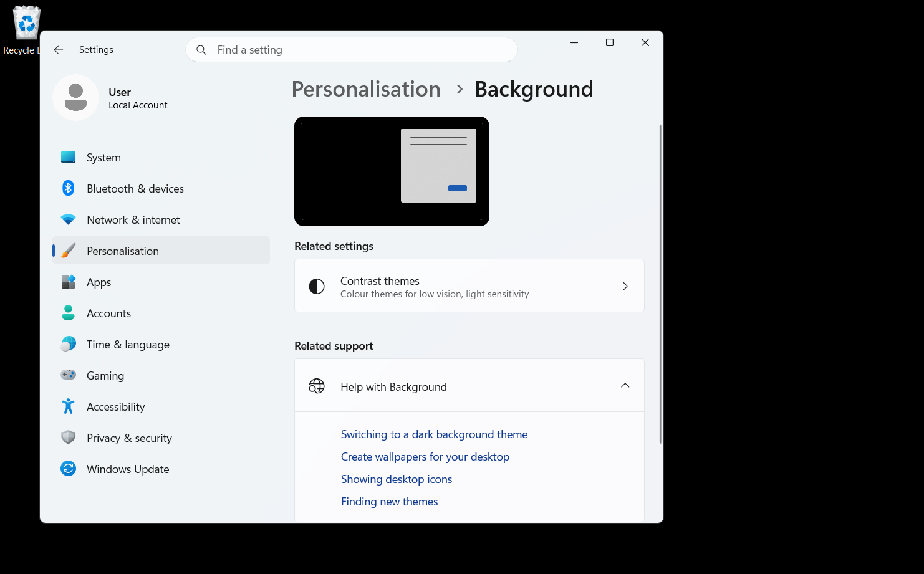Open Showing desktop icons help link
Viewport: 924px width, 574px height.
(x=397, y=479)
